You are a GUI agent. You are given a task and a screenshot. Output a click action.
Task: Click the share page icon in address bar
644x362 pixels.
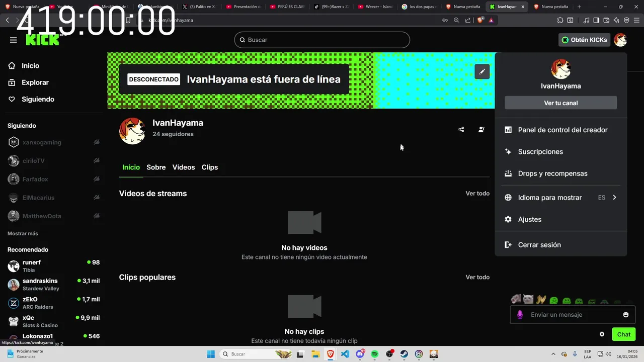(468, 20)
